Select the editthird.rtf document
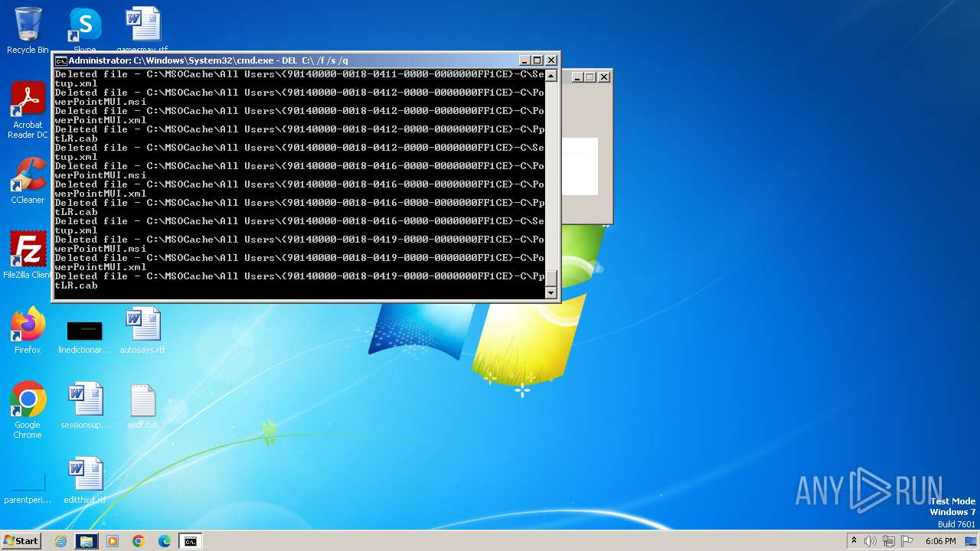Image resolution: width=980 pixels, height=551 pixels. 85,481
